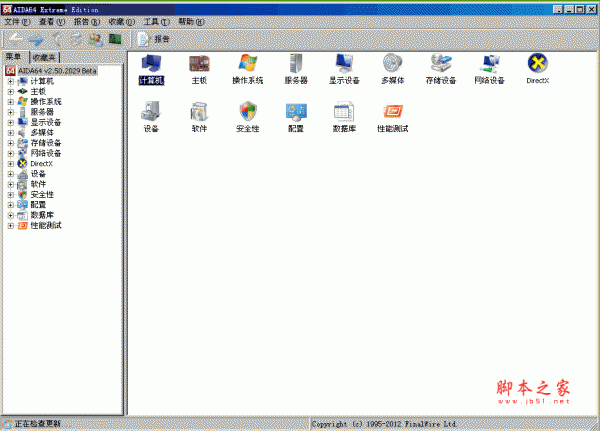Expand the DirectX tree node
This screenshot has width=600, height=431.
11,164
